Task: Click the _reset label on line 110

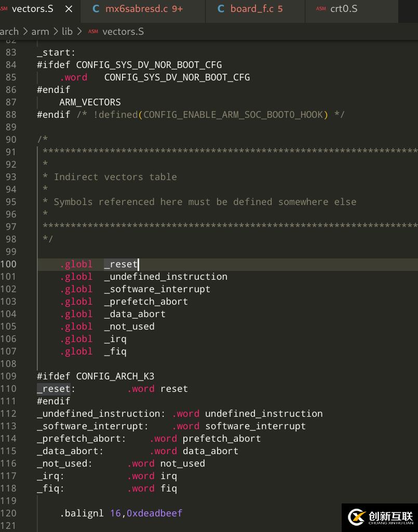Action: point(53,389)
